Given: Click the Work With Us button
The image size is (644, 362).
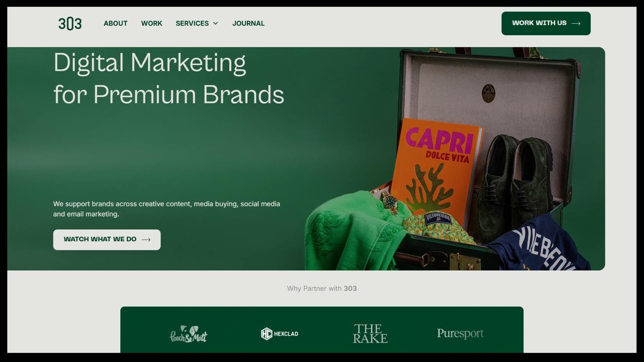Looking at the screenshot, I should [x=546, y=23].
